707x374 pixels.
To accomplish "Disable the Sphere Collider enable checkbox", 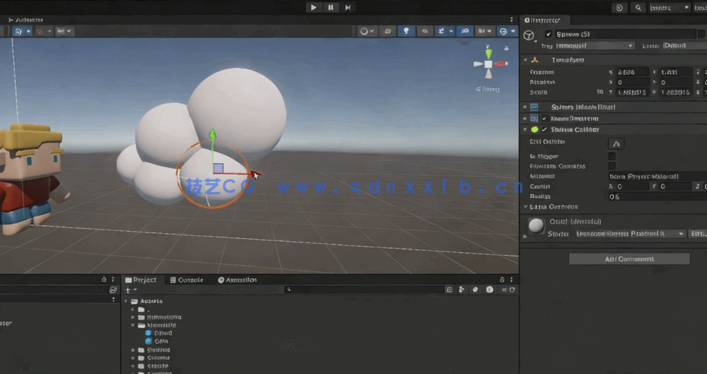I will pyautogui.click(x=545, y=129).
